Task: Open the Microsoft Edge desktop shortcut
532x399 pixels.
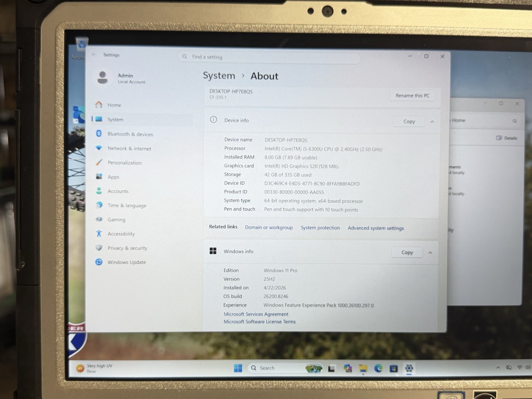Action: click(79, 121)
